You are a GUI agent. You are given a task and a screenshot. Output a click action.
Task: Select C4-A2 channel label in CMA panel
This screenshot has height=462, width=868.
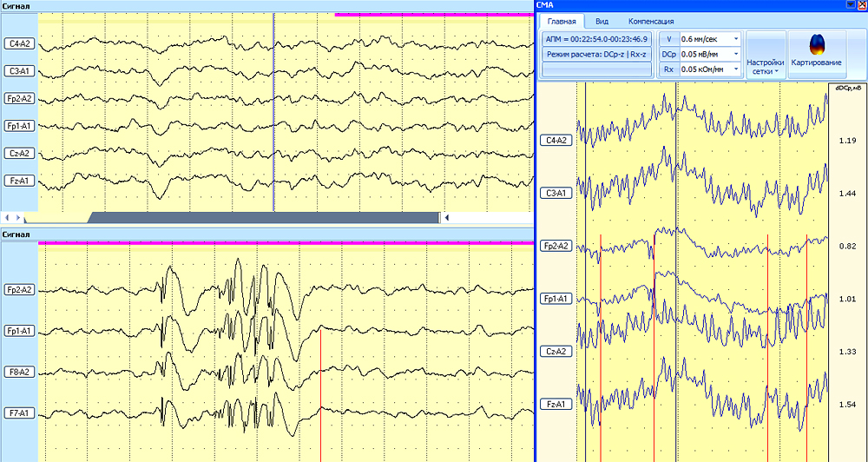click(556, 140)
